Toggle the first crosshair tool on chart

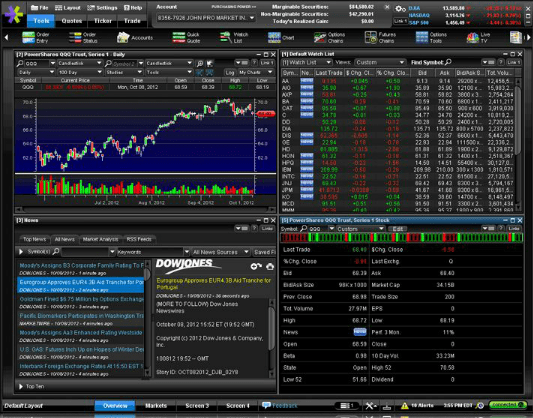[x=199, y=72]
